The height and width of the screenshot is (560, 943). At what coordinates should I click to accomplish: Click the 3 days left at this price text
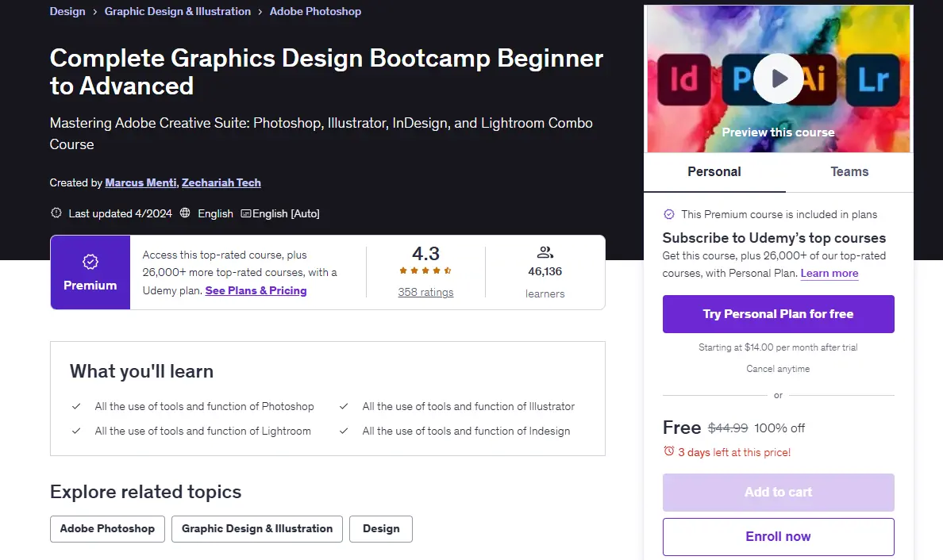pos(734,452)
